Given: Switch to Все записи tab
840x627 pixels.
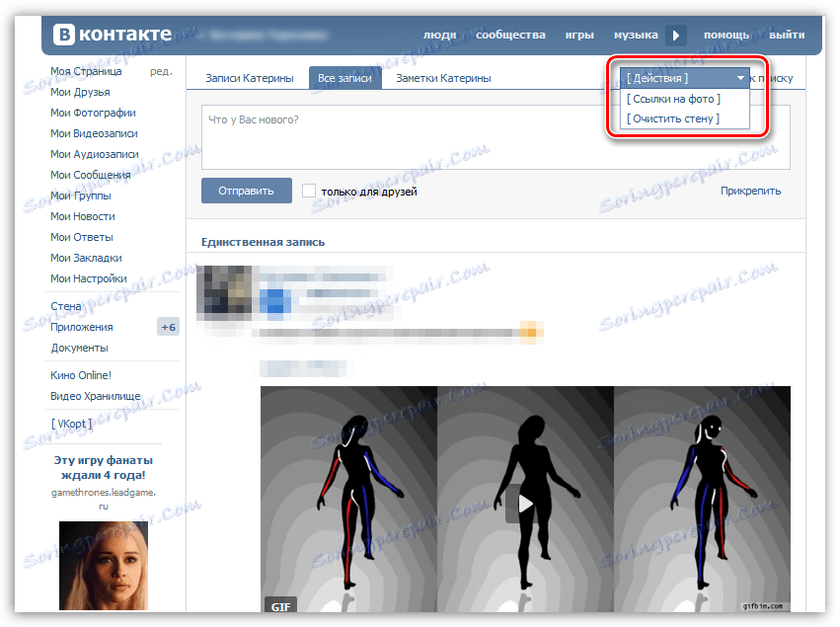Looking at the screenshot, I should (345, 78).
